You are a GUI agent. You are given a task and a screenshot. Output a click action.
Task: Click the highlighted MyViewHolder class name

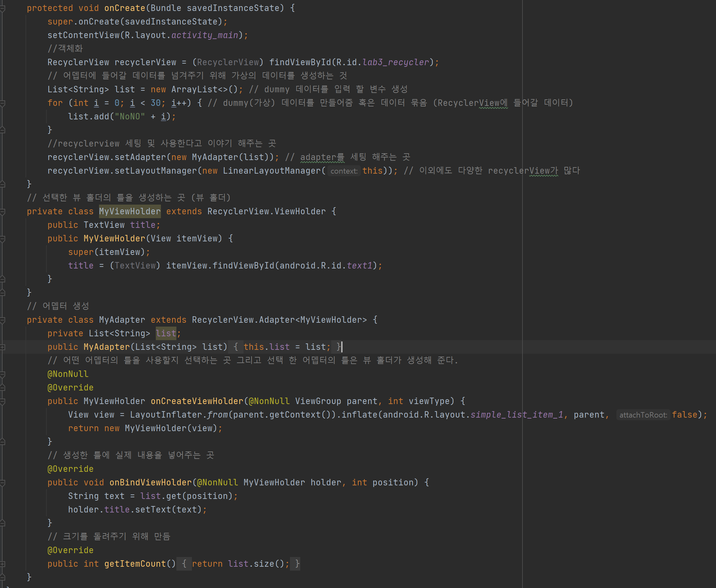[x=130, y=211]
